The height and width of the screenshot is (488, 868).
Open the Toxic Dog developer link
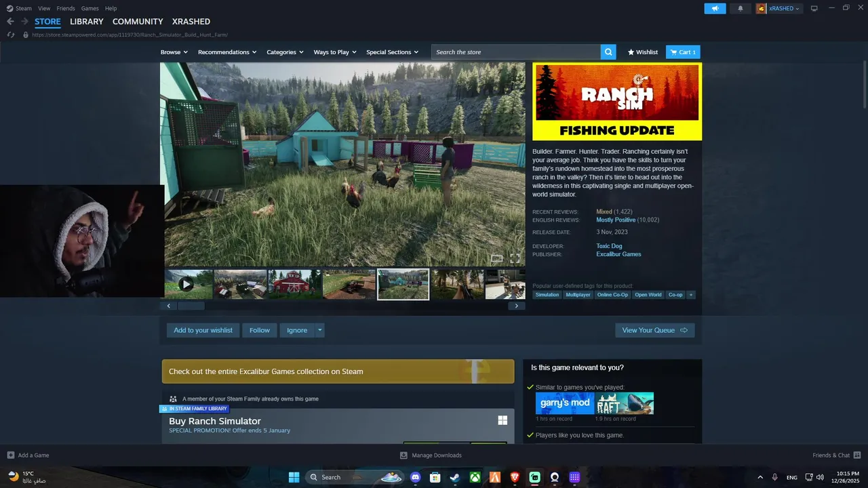609,246
